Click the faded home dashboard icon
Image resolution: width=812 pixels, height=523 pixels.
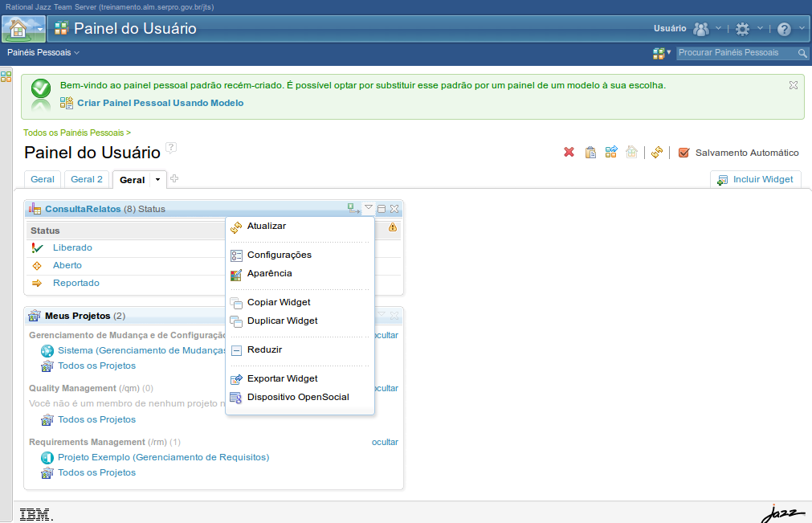point(631,152)
